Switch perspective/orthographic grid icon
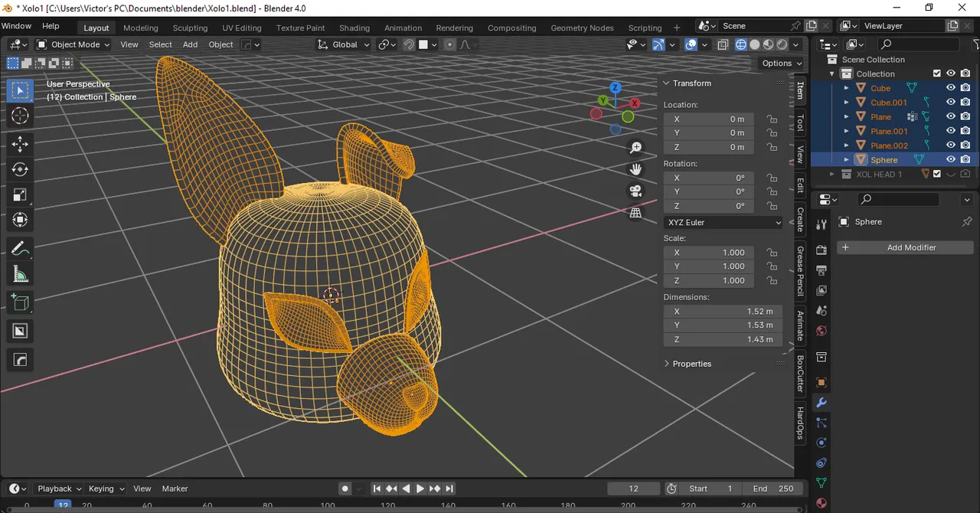The height and width of the screenshot is (513, 980). [635, 214]
